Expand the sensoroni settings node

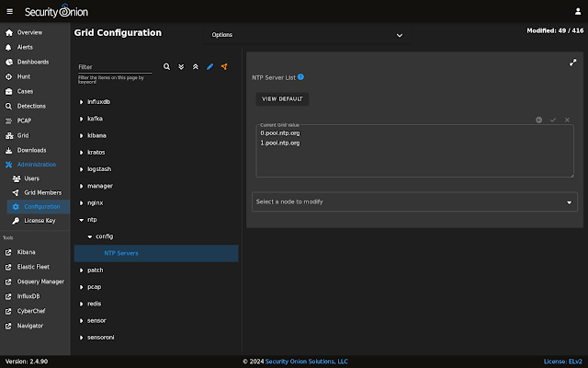(82, 338)
